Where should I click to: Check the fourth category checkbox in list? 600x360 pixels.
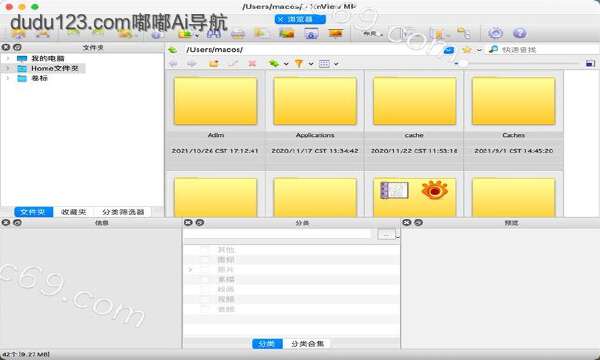(205, 280)
